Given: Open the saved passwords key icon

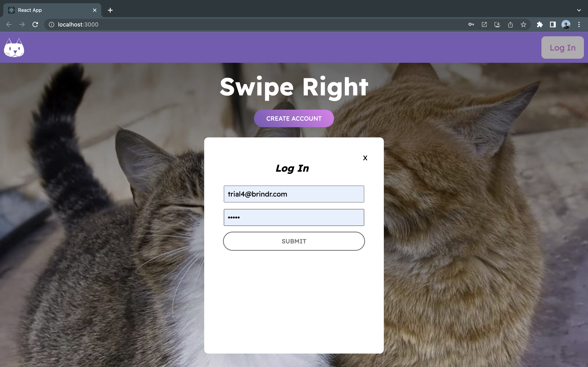Looking at the screenshot, I should [471, 24].
